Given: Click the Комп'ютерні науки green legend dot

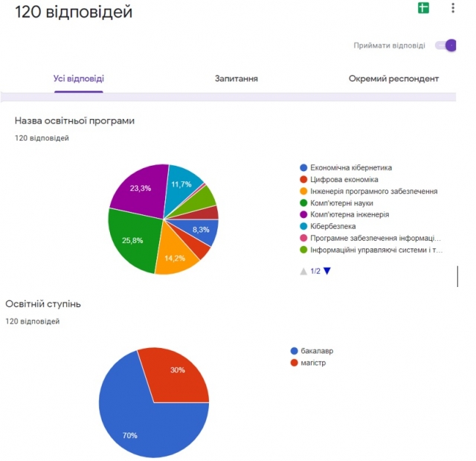Looking at the screenshot, I should pos(303,203).
